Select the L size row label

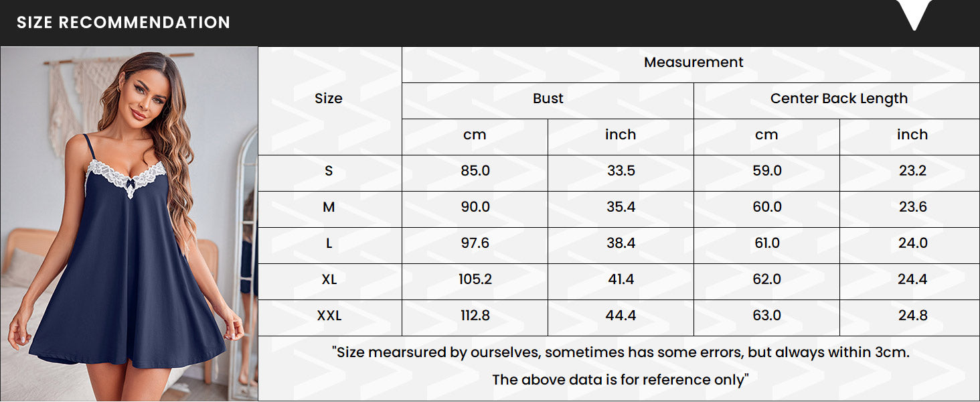pyautogui.click(x=329, y=243)
